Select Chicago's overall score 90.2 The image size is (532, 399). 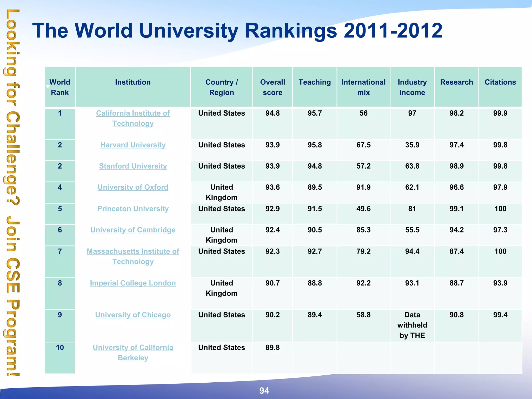coord(272,315)
